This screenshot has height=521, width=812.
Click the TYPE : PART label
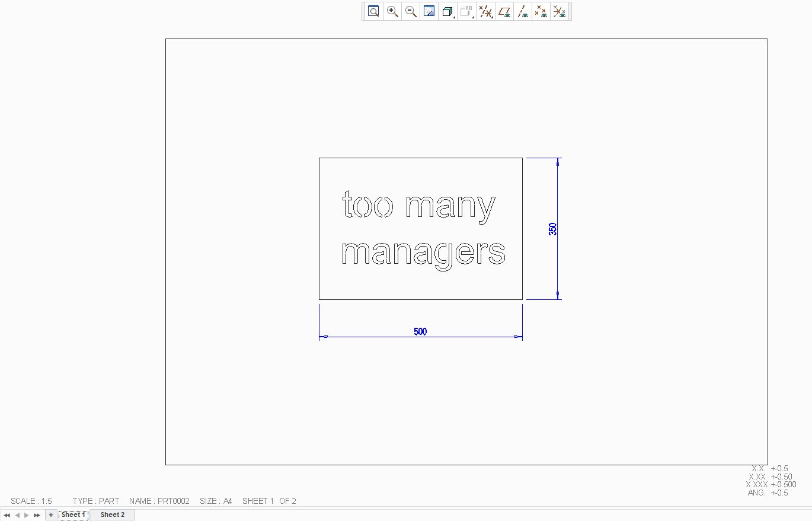coord(96,501)
